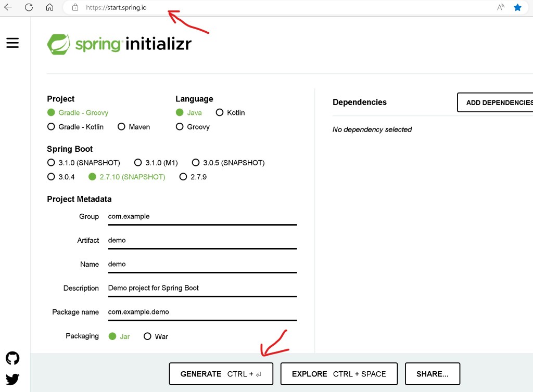Focus the Package name field
The width and height of the screenshot is (533, 392).
coord(202,312)
